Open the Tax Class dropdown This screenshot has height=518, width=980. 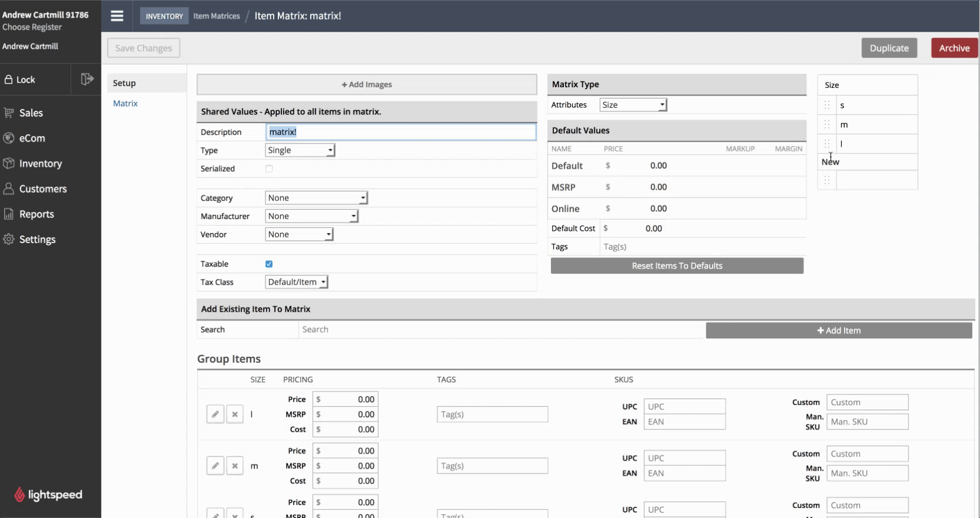[x=297, y=282]
